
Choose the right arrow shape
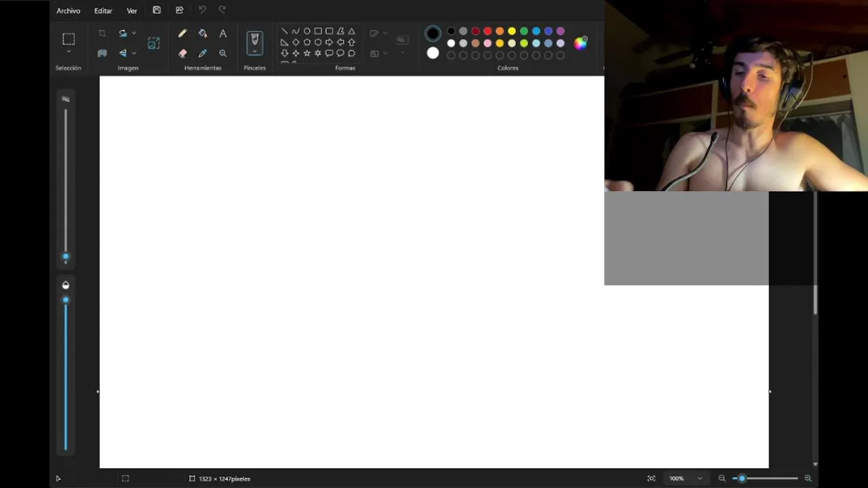tap(329, 42)
